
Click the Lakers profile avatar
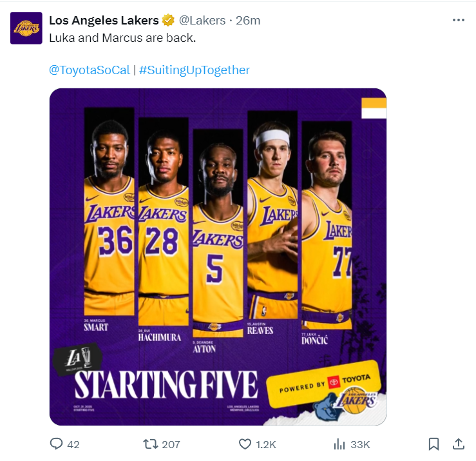tap(26, 28)
